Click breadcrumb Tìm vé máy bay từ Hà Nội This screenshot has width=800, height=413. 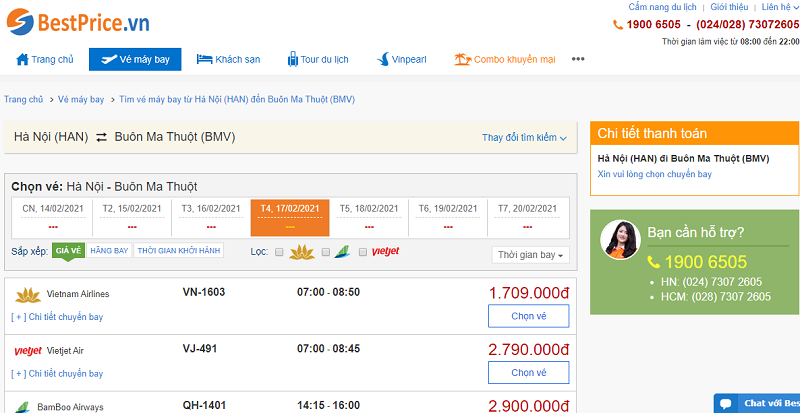pyautogui.click(x=237, y=100)
